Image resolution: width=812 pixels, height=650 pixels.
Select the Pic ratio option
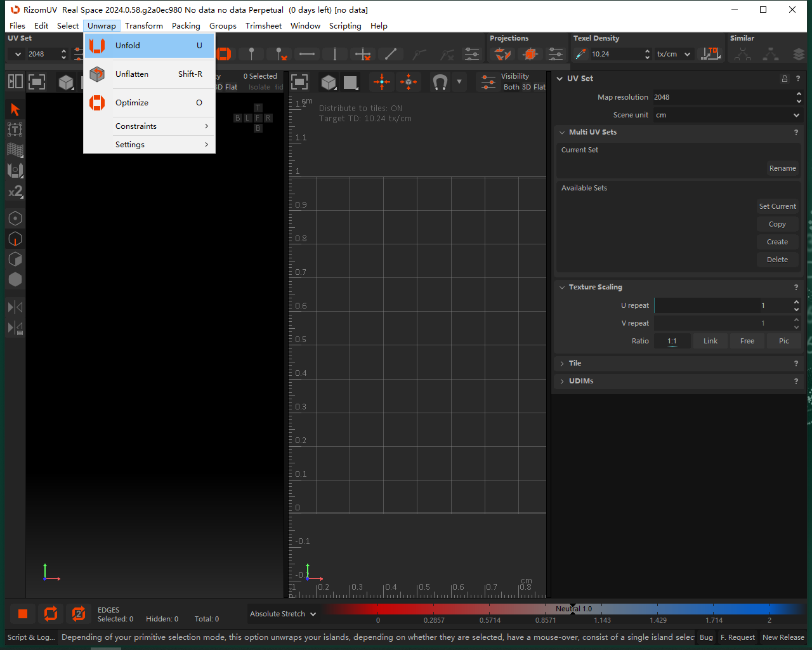[784, 341]
